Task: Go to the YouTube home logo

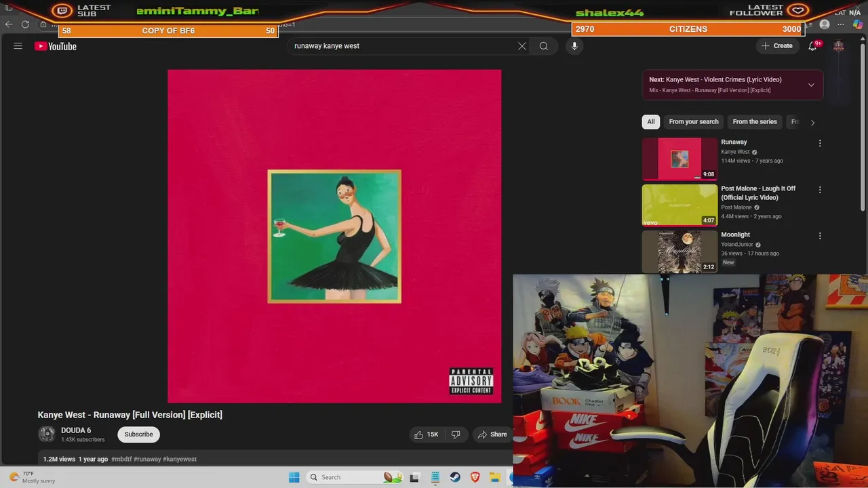Action: pos(56,46)
